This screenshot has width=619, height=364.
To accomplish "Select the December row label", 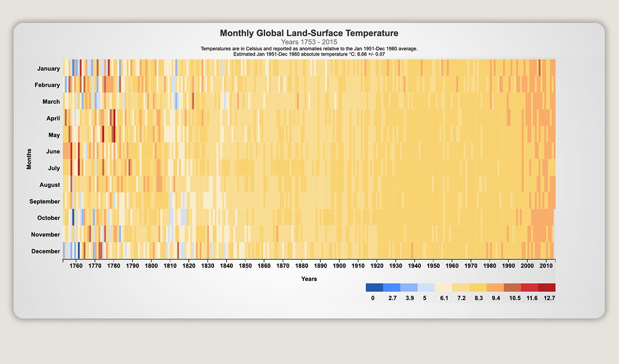I will pos(46,251).
